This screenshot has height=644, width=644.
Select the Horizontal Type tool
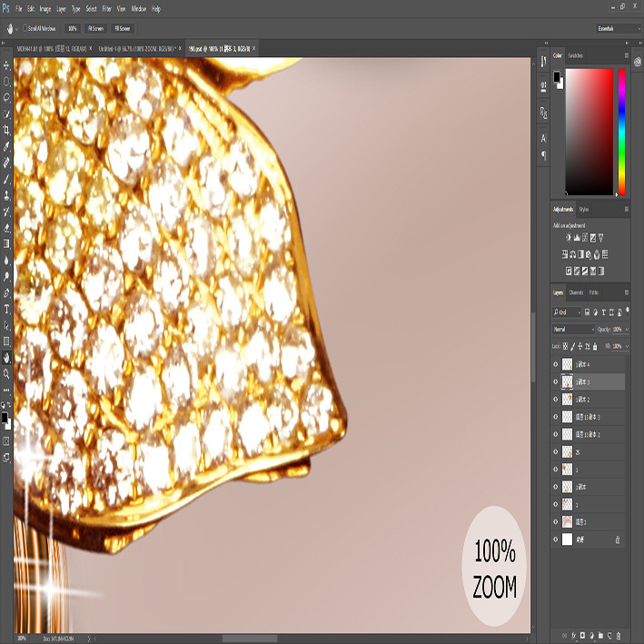(x=6, y=309)
